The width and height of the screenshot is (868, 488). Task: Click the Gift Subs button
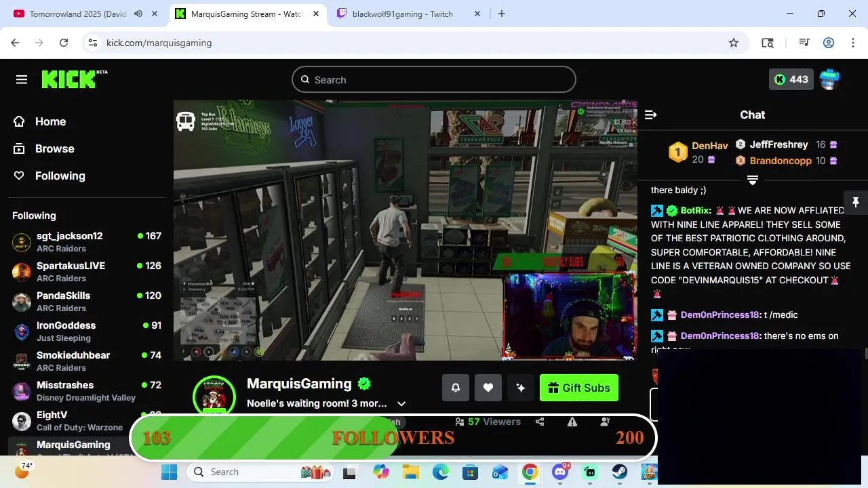point(579,388)
